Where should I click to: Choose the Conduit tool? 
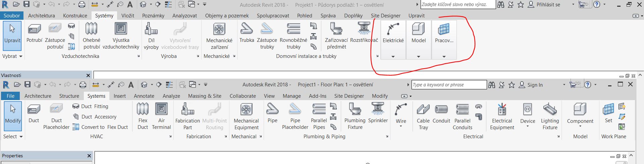(441, 114)
